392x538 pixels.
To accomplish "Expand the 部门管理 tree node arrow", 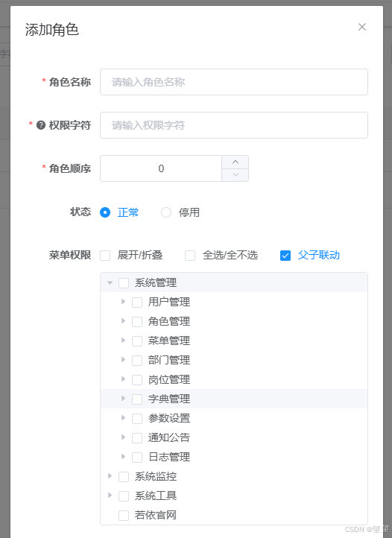I will [123, 360].
